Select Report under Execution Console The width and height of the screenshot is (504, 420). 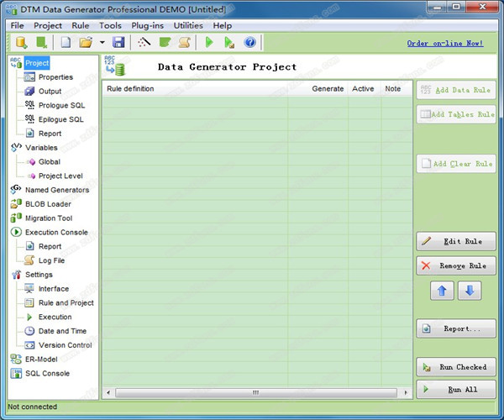(x=50, y=246)
